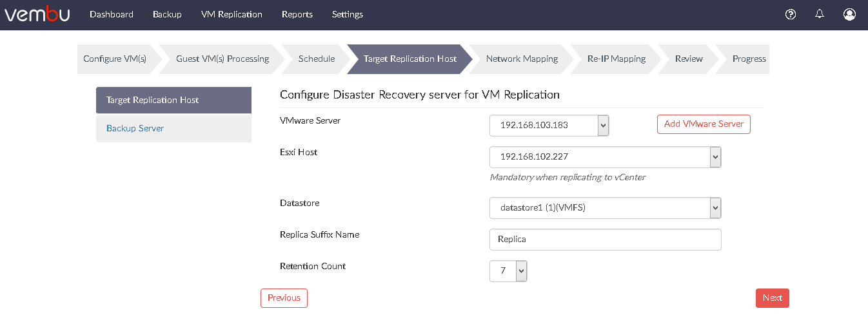Focus the Replica Suffix Name field
The width and height of the screenshot is (868, 331).
pos(605,240)
